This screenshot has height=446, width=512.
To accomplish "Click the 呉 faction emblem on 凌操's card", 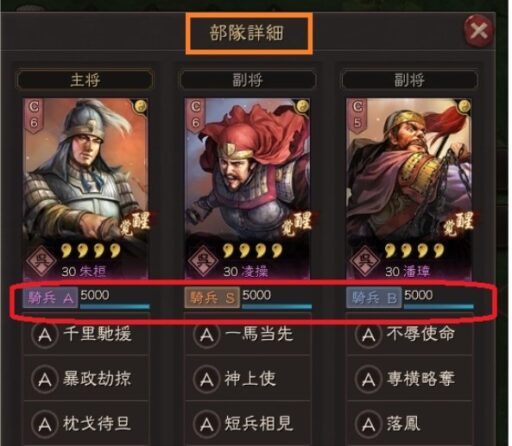I will click(203, 261).
